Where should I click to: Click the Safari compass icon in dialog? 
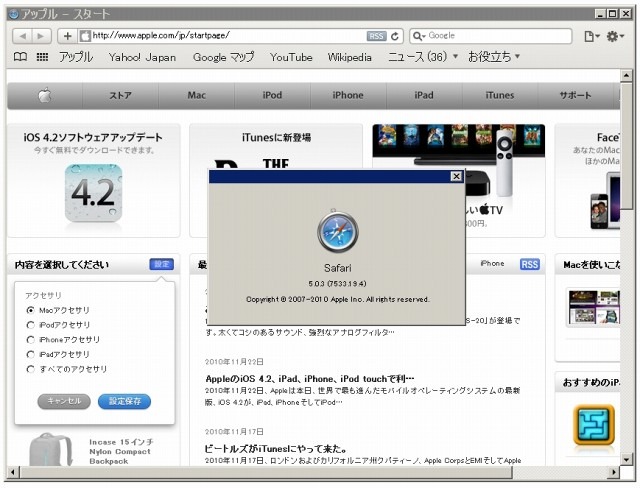[x=338, y=231]
